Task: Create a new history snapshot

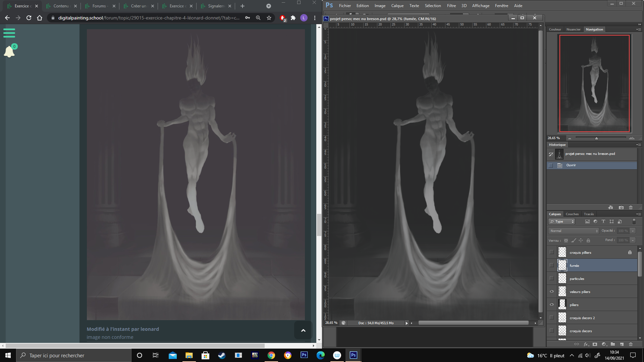Action: coord(621,207)
